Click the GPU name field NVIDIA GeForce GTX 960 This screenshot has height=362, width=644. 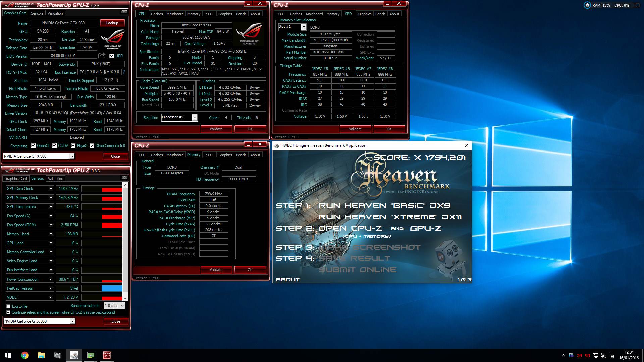(x=63, y=23)
